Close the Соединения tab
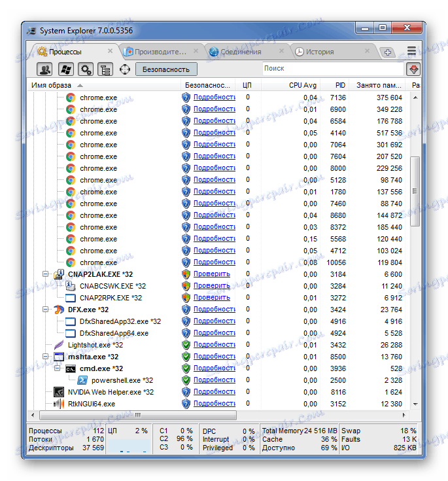Image resolution: width=448 pixels, height=481 pixels. [x=281, y=51]
